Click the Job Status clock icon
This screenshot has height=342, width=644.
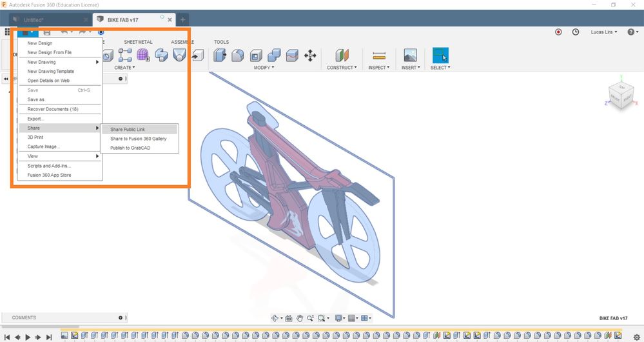(576, 32)
